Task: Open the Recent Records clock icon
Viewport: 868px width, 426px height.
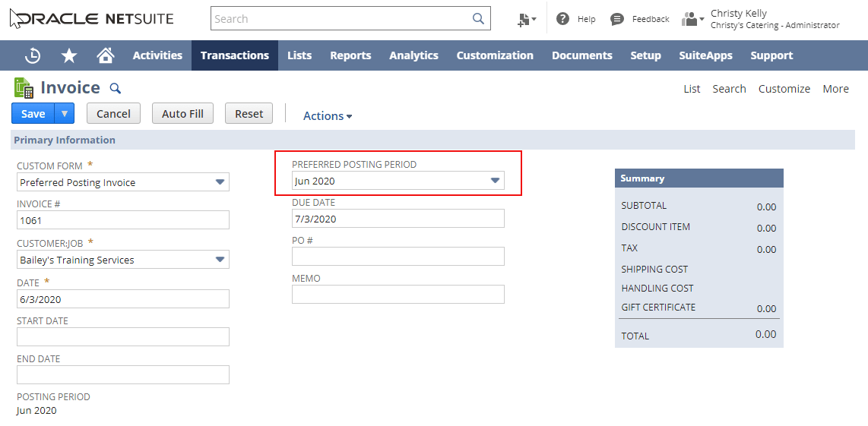Action: tap(33, 55)
